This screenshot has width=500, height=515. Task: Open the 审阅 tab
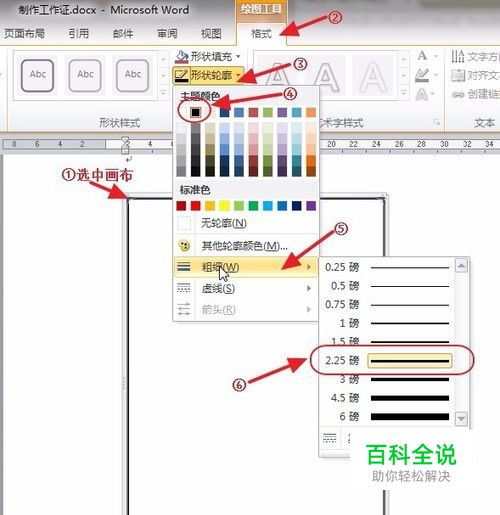pyautogui.click(x=167, y=33)
